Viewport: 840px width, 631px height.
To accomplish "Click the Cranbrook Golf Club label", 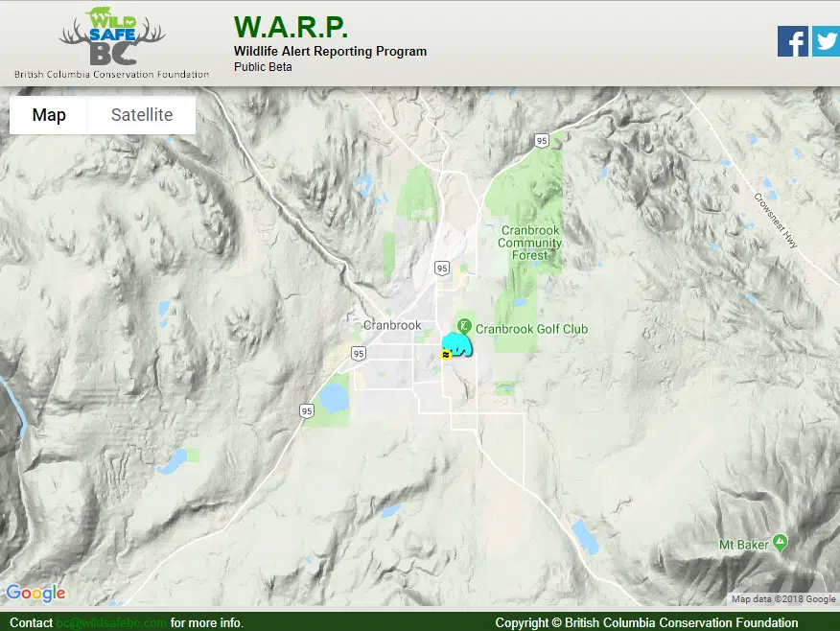I will click(531, 329).
